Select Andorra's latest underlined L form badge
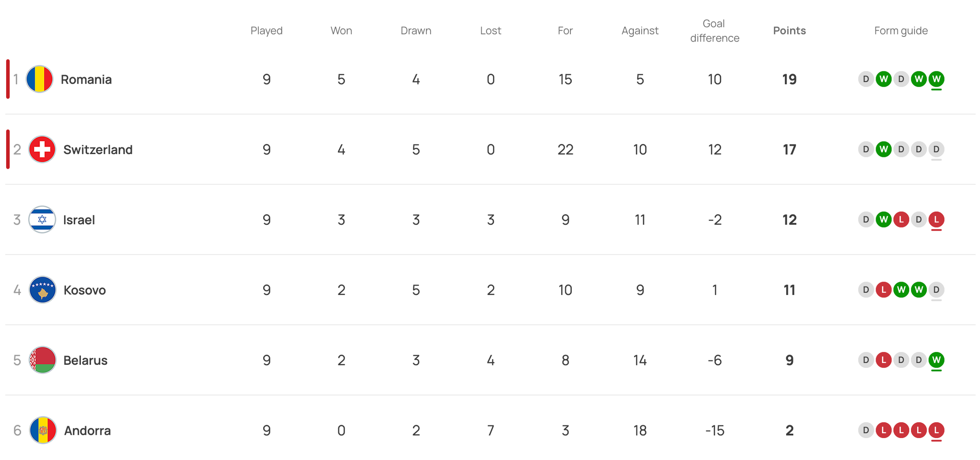This screenshot has width=980, height=460. (936, 430)
